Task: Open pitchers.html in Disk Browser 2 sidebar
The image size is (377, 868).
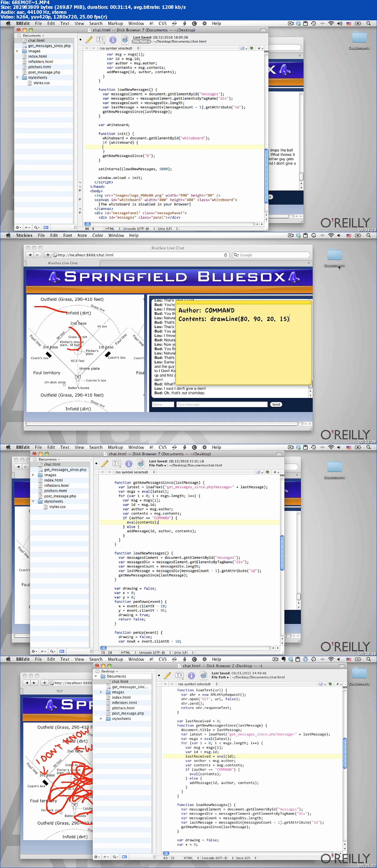Action: click(123, 708)
